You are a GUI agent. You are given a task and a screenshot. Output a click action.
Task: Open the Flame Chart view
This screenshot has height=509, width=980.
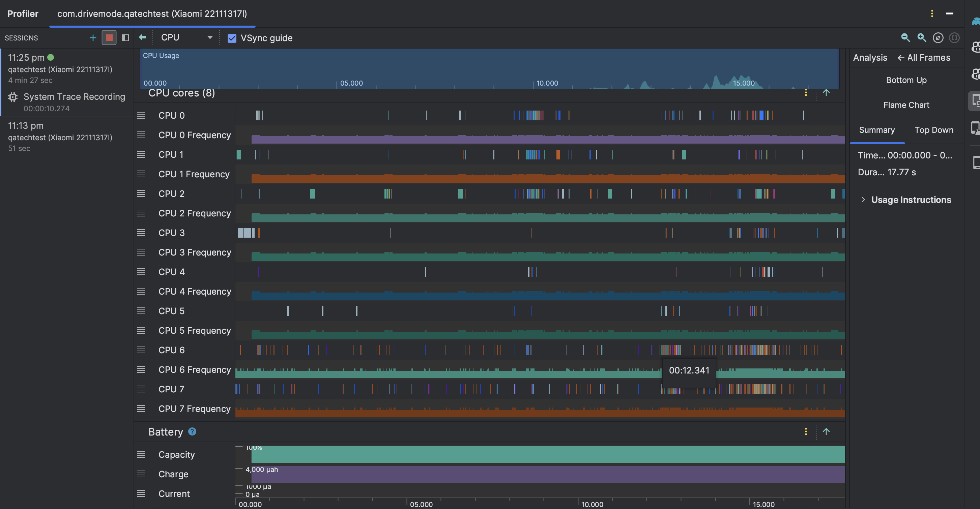(x=906, y=104)
